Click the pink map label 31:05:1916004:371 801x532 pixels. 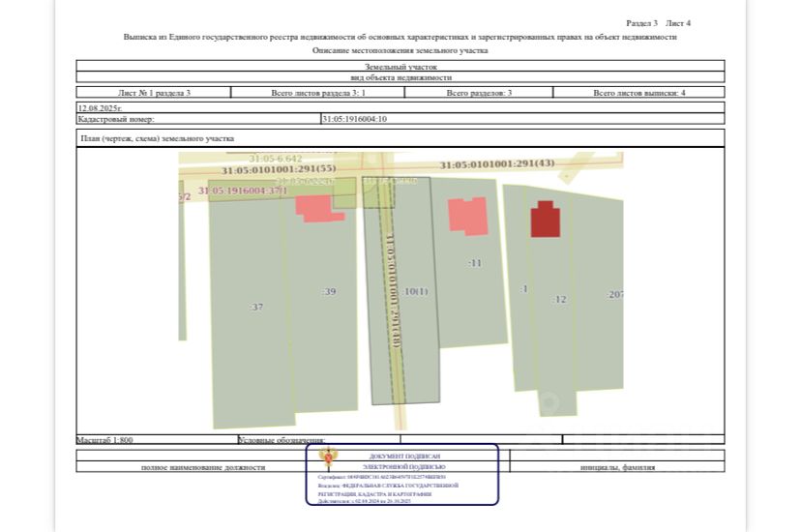tap(243, 191)
